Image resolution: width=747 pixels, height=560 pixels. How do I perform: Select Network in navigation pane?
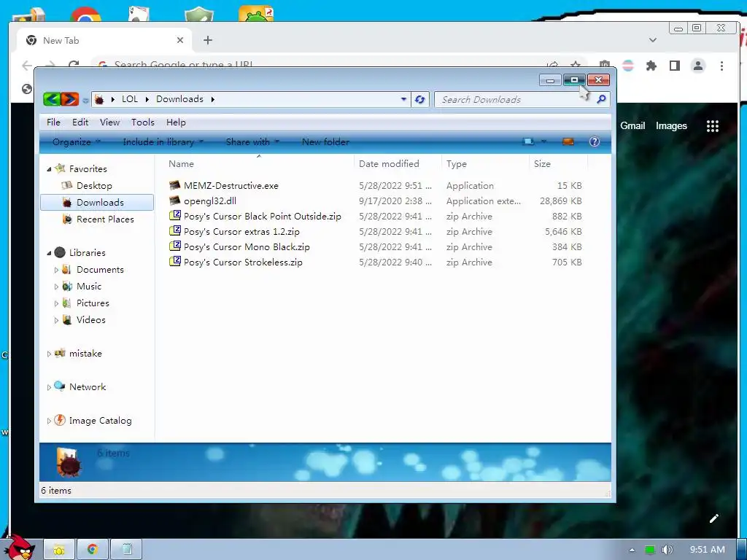click(88, 386)
